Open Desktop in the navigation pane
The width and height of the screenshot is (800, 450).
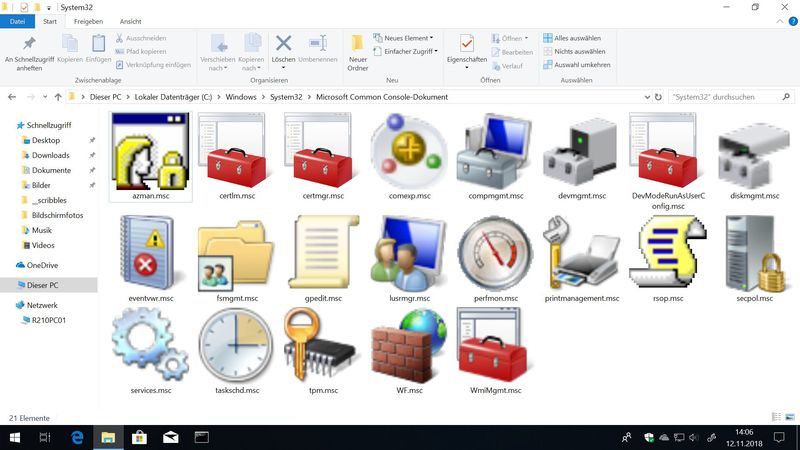click(x=46, y=140)
